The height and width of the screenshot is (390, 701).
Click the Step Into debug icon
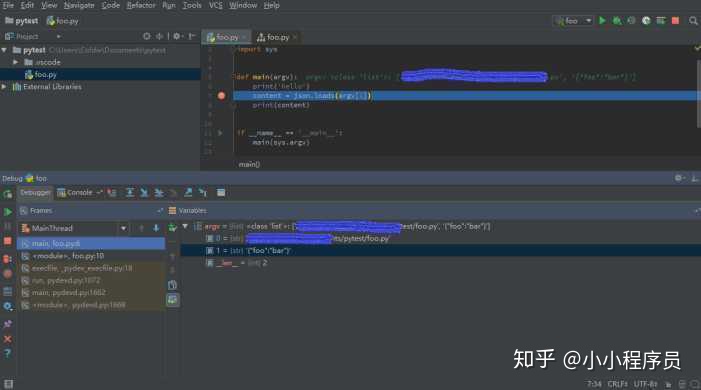click(144, 193)
